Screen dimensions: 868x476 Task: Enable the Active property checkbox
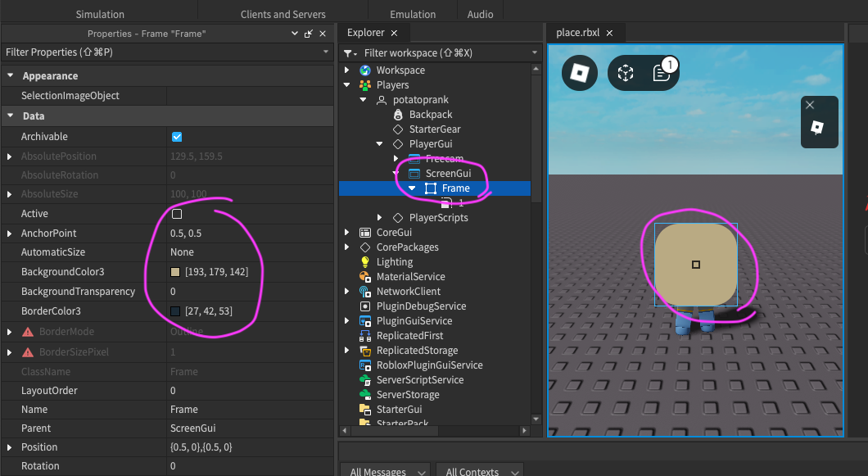[177, 213]
